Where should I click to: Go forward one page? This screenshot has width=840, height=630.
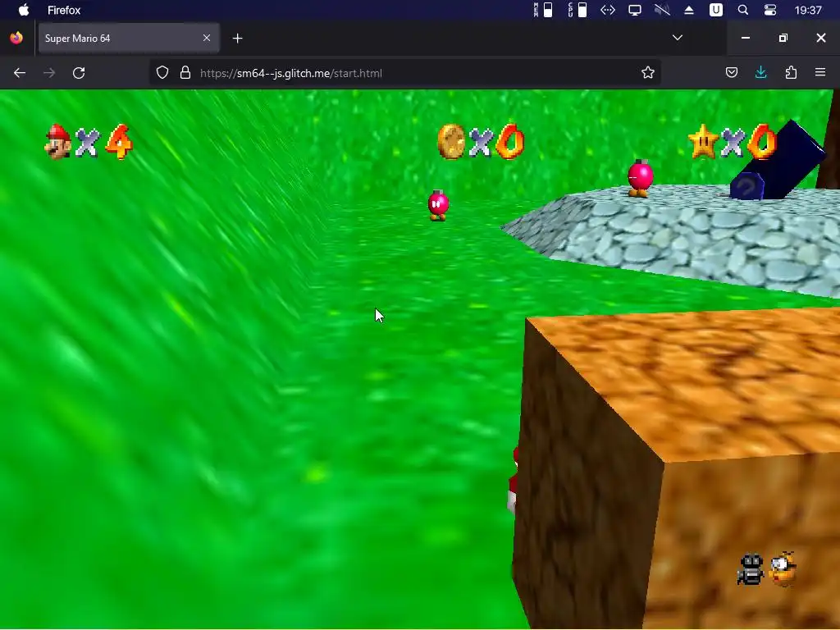(x=49, y=73)
